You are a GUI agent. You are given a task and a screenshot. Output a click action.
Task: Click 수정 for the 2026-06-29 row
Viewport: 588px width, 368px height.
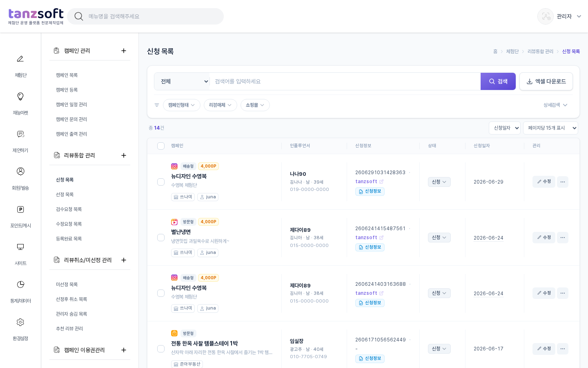544,182
